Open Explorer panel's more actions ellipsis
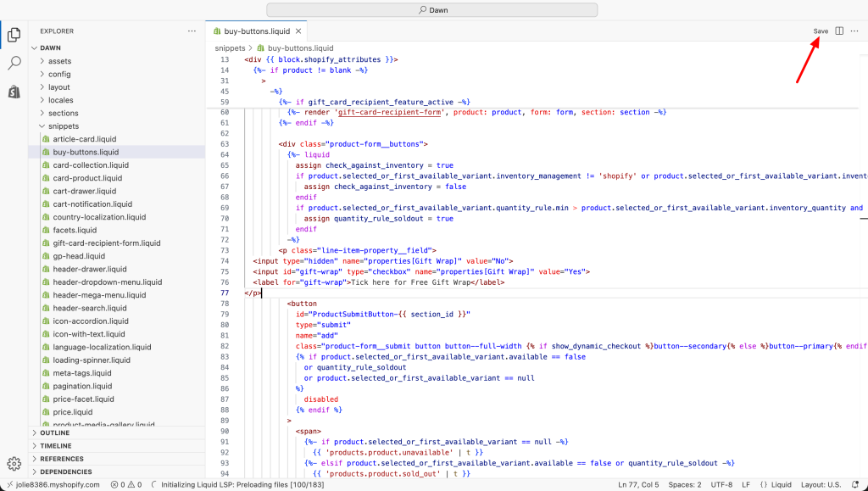868x491 pixels. [192, 31]
